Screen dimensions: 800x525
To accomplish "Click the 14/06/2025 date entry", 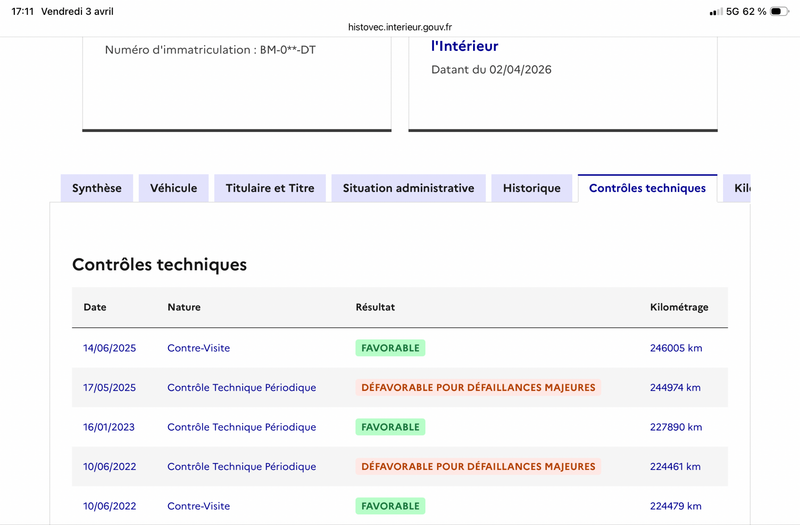I will point(109,348).
